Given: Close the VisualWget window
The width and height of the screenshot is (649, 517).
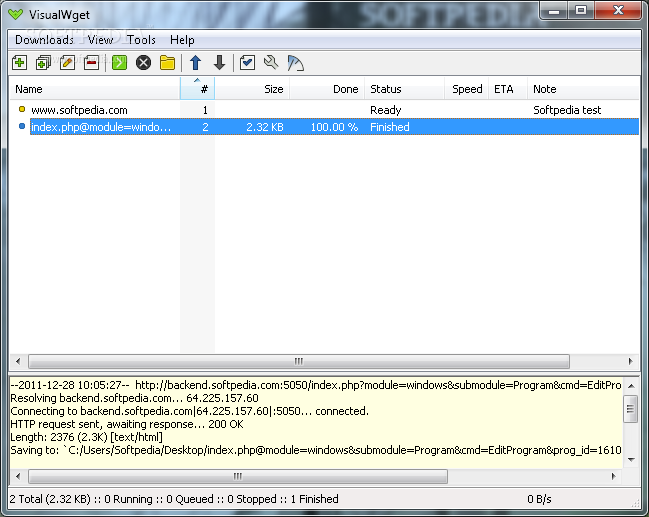Looking at the screenshot, I should 618,10.
